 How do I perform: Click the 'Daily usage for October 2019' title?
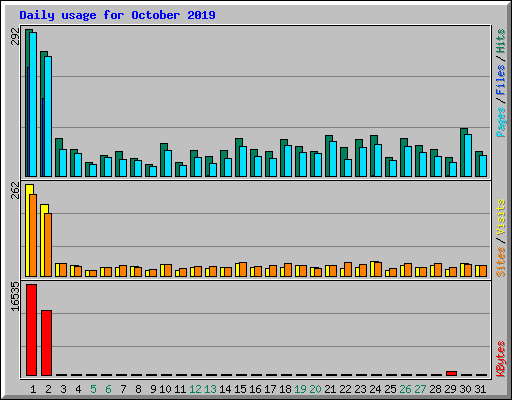(117, 15)
